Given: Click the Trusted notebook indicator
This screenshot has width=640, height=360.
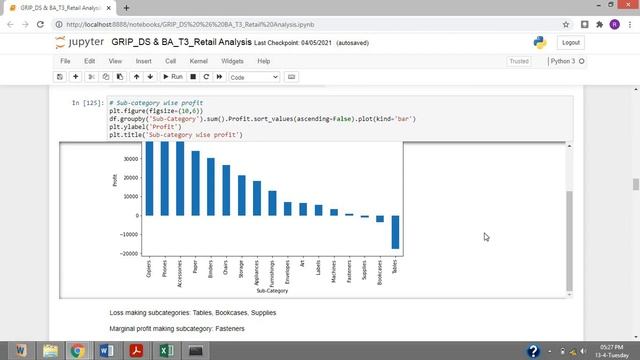Looking at the screenshot, I should [519, 61].
